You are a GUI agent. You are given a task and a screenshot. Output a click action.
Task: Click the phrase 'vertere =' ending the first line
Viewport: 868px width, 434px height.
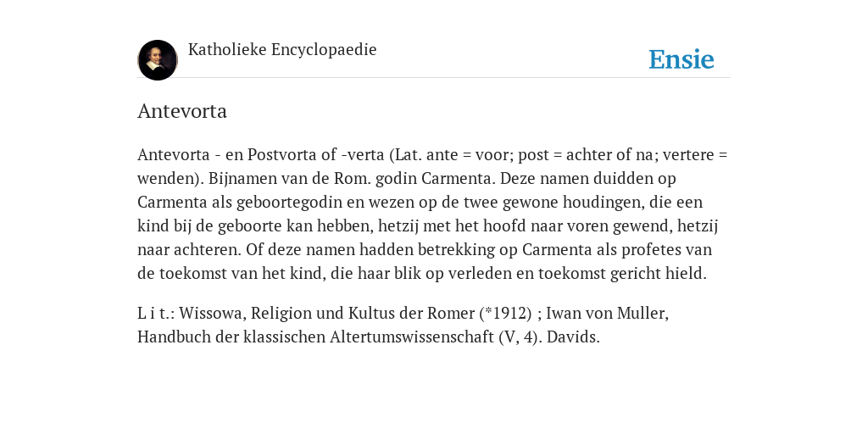[x=695, y=154]
